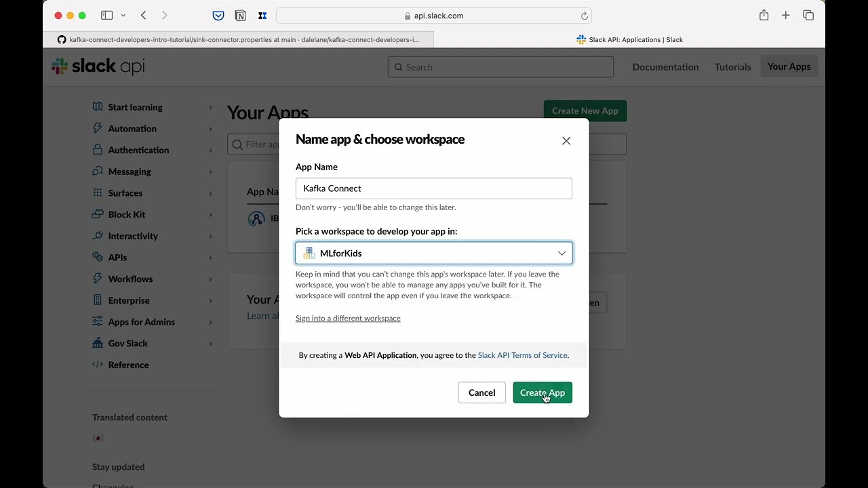Viewport: 868px width, 488px height.
Task: Click the Automation lightning icon
Action: tap(98, 128)
